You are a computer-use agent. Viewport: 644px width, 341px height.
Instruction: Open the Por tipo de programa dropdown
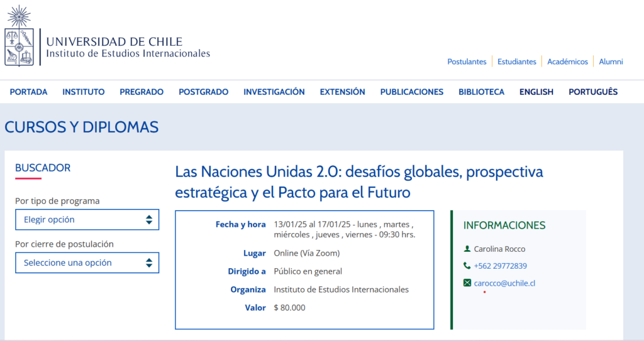pyautogui.click(x=87, y=220)
